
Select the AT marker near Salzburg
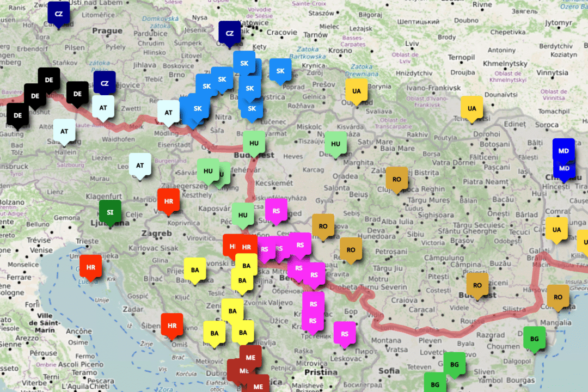pos(64,131)
